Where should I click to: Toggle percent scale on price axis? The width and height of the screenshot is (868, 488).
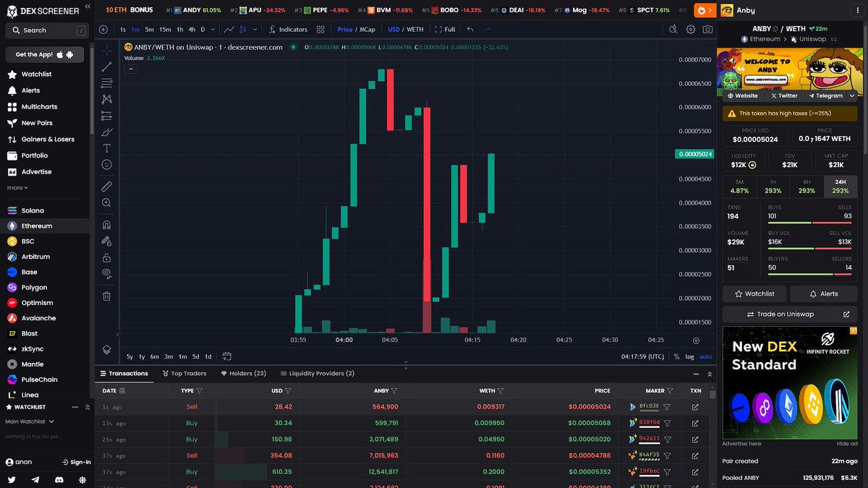[676, 356]
